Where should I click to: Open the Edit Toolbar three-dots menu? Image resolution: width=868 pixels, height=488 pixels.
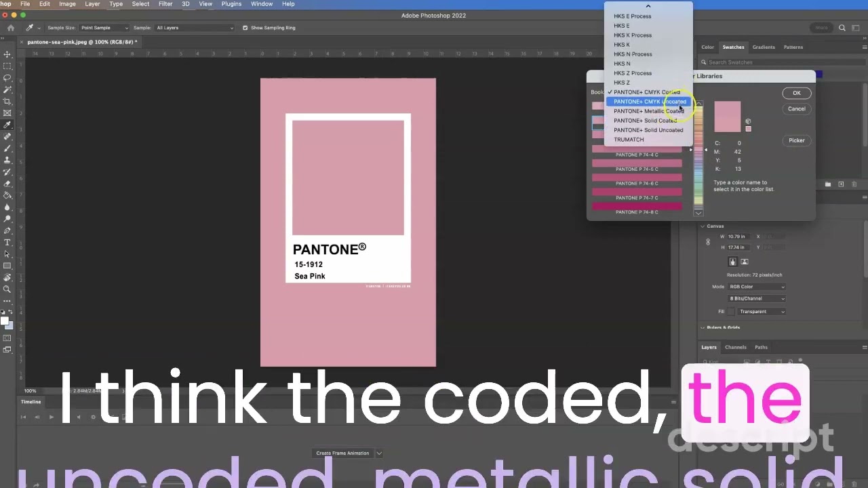pyautogui.click(x=7, y=301)
